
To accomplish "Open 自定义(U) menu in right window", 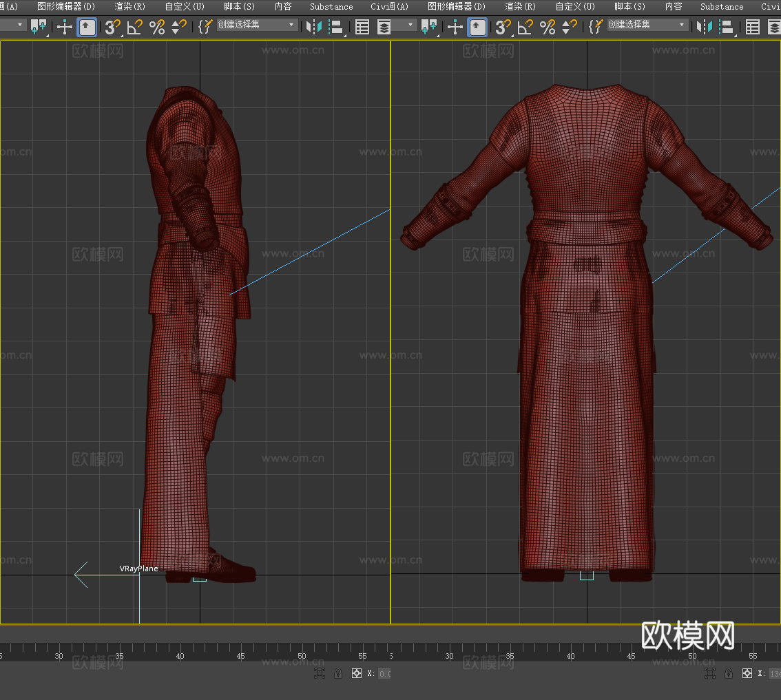I will pos(575,6).
